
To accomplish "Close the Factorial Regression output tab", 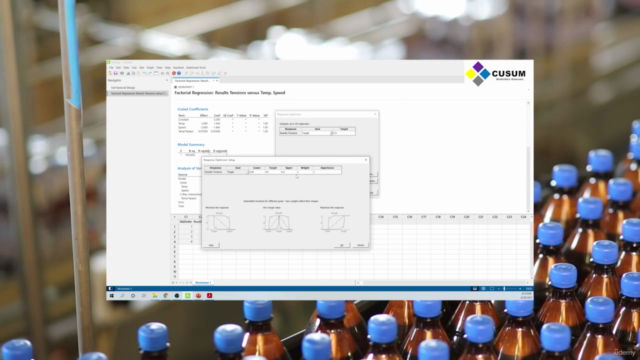I will 217,81.
